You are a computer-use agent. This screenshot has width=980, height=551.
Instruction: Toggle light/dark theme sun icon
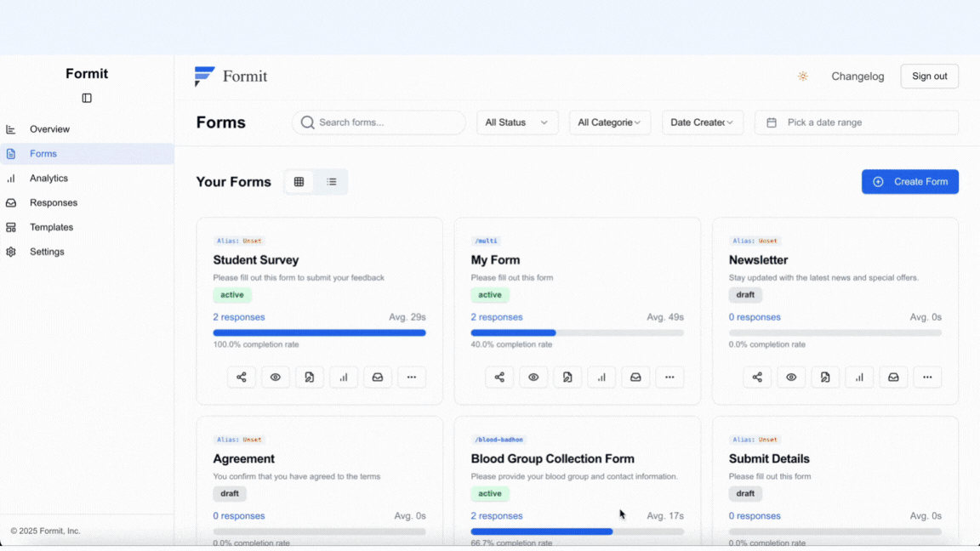[802, 77]
